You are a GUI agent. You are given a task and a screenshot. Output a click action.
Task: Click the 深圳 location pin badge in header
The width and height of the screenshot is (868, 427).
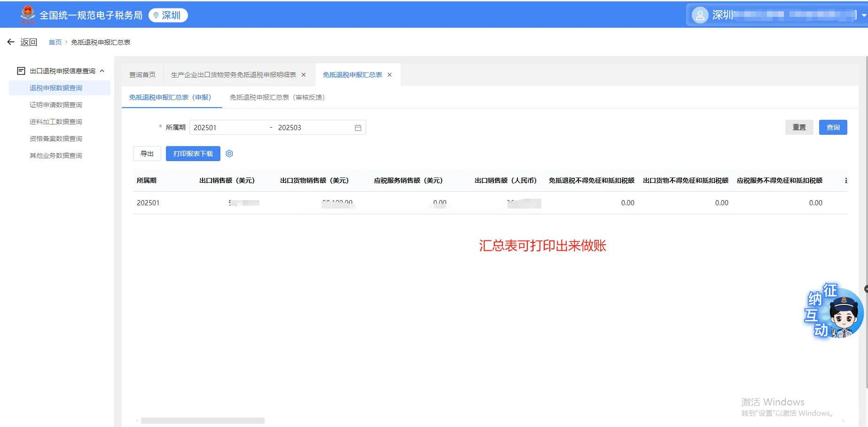[168, 15]
